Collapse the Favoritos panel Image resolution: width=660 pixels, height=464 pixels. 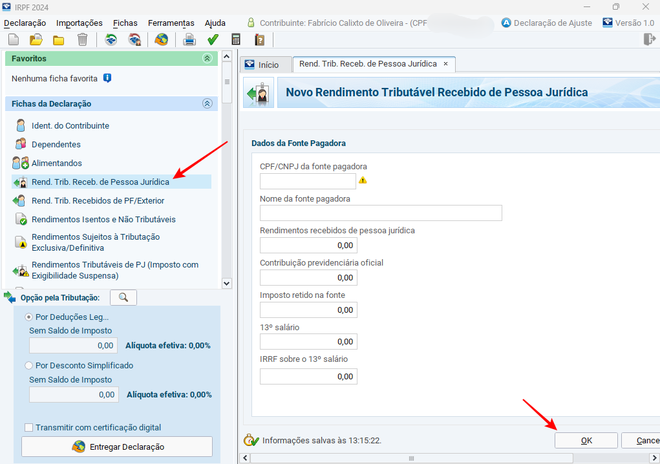[x=207, y=58]
